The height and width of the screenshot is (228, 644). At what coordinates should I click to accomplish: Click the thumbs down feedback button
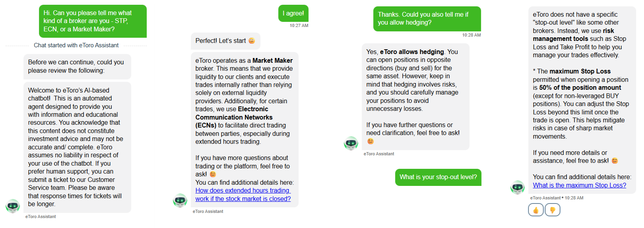553,210
